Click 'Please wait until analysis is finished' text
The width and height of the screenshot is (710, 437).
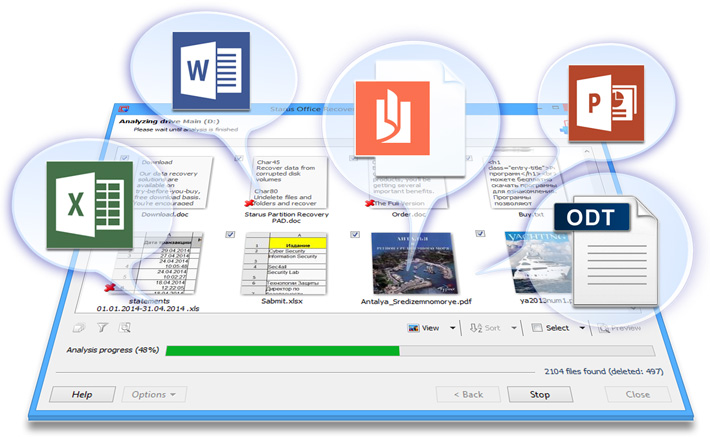click(x=186, y=130)
